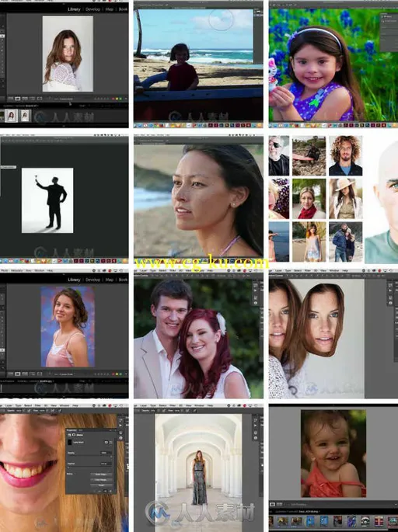Apply red color label to white-sweater portrait

point(113,99)
